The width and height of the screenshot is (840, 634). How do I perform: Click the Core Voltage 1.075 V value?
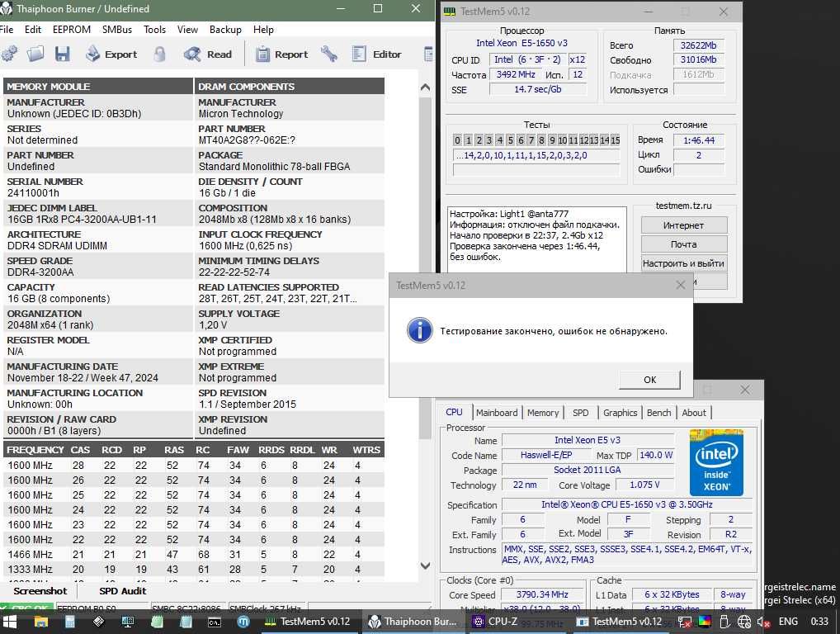point(644,485)
